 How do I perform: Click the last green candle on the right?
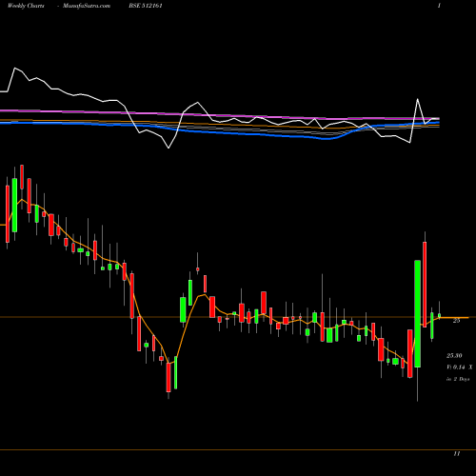[x=440, y=315]
